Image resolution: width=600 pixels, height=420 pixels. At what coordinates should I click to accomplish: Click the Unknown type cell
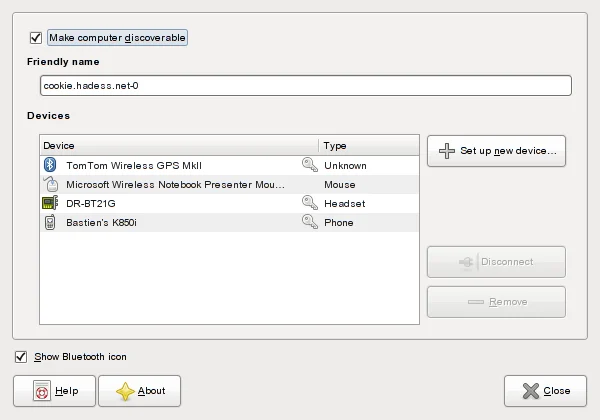click(346, 166)
